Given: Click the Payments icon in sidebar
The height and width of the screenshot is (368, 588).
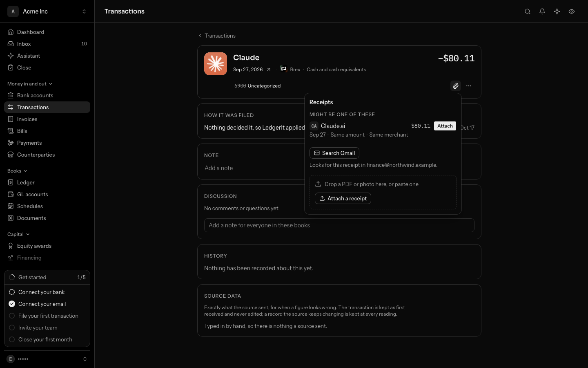Looking at the screenshot, I should click(11, 143).
